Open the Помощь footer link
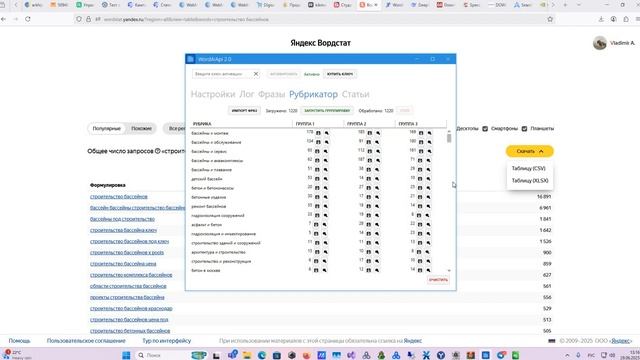Image resolution: width=640 pixels, height=360 pixels. pos(19,340)
